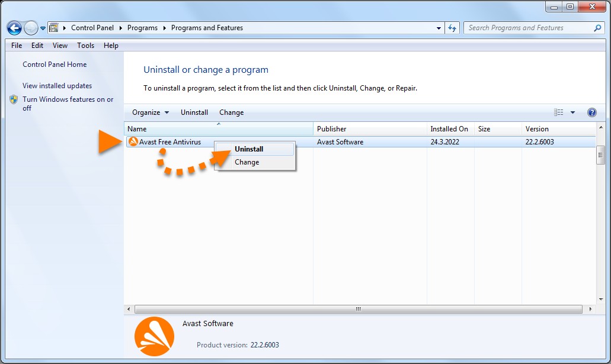Click the Forward navigation arrow button
The height and width of the screenshot is (364, 611).
(x=31, y=28)
